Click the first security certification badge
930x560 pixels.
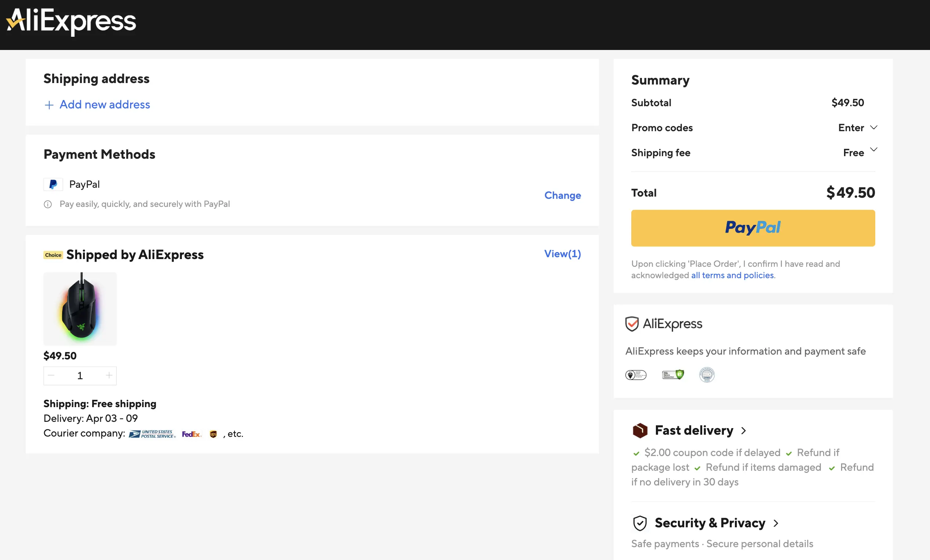pyautogui.click(x=636, y=375)
